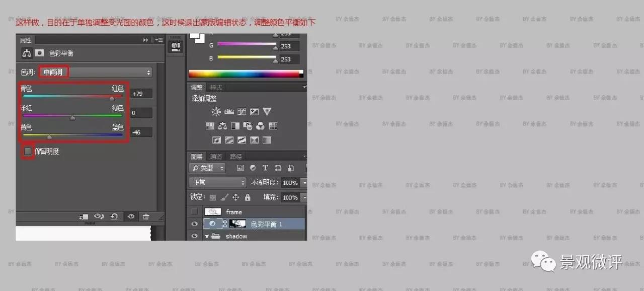Lock image pixels with brush icon
Image resolution: width=644 pixels, height=291 pixels.
pyautogui.click(x=224, y=197)
